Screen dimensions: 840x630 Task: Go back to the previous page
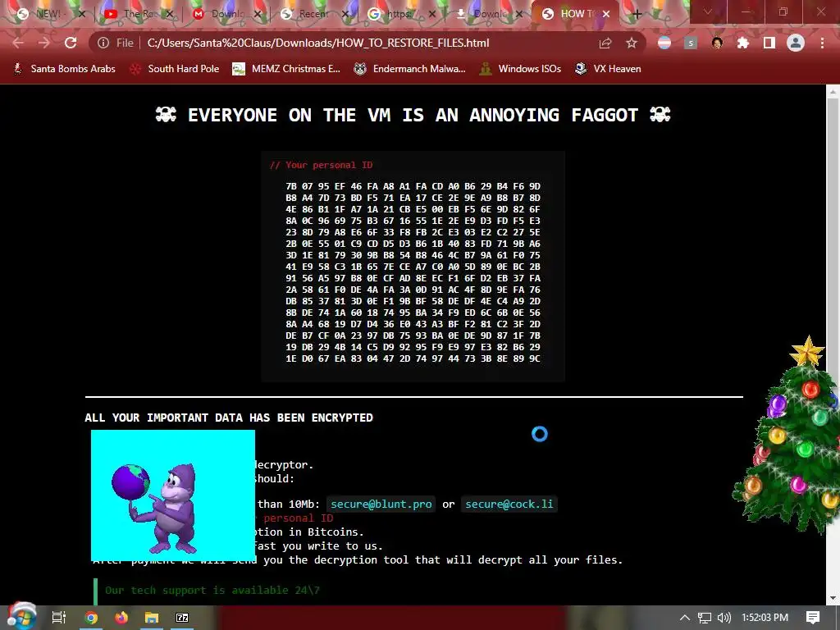[x=18, y=43]
